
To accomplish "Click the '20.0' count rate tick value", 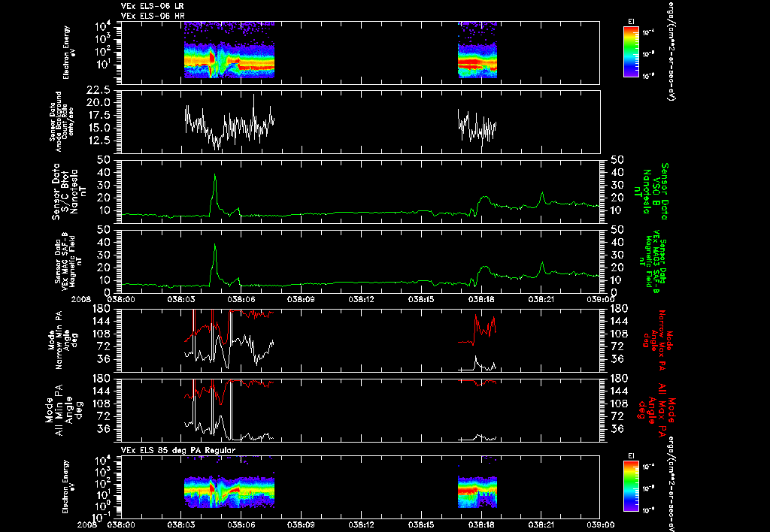I will coord(99,103).
